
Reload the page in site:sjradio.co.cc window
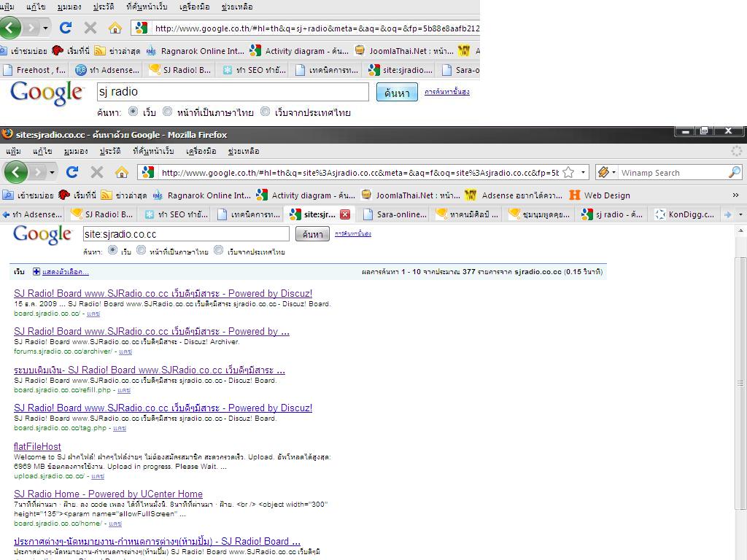point(72,172)
